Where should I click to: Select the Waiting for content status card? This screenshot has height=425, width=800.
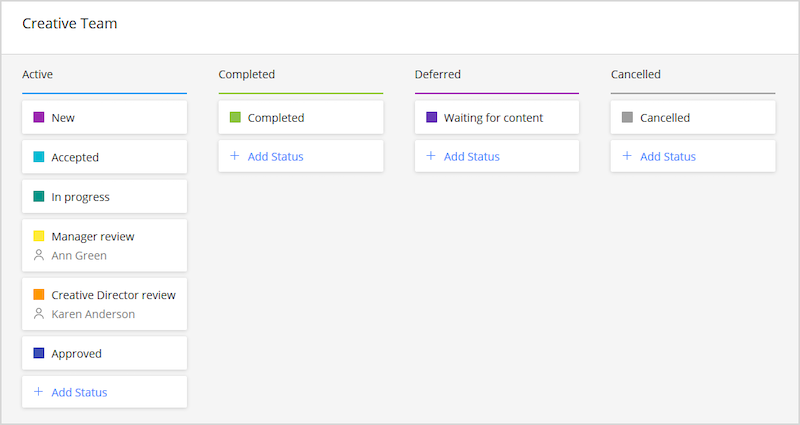[497, 117]
